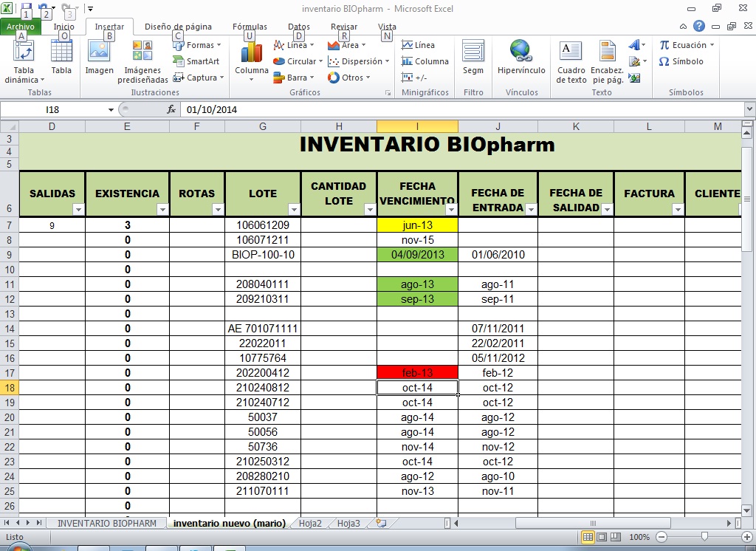Open FACTURA column filter dropdown
This screenshot has width=756, height=551.
tap(678, 210)
